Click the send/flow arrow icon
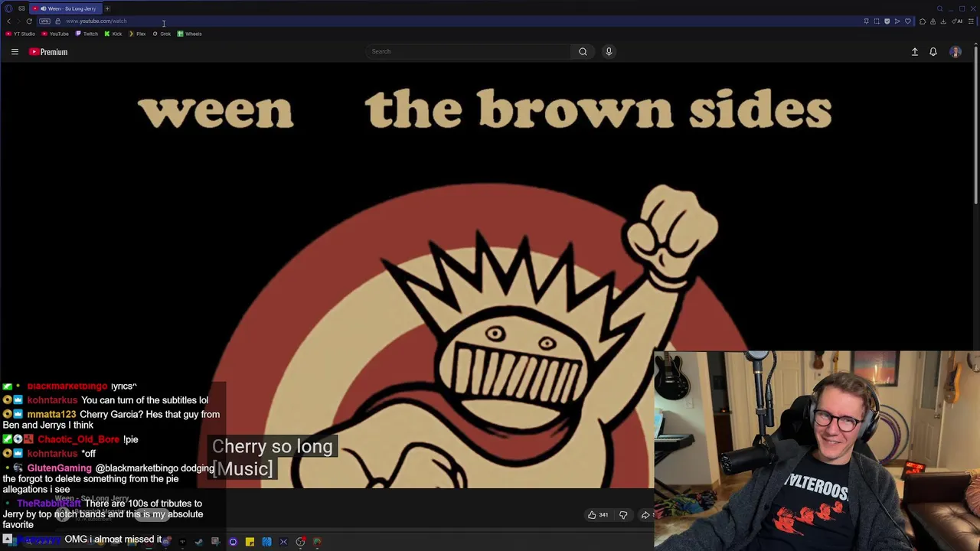The width and height of the screenshot is (980, 551). (897, 21)
